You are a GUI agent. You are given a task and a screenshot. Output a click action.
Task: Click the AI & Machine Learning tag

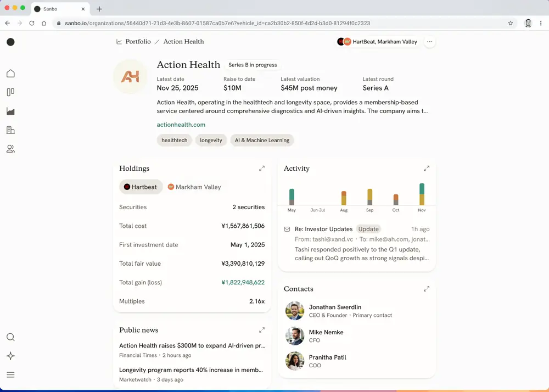click(x=262, y=141)
